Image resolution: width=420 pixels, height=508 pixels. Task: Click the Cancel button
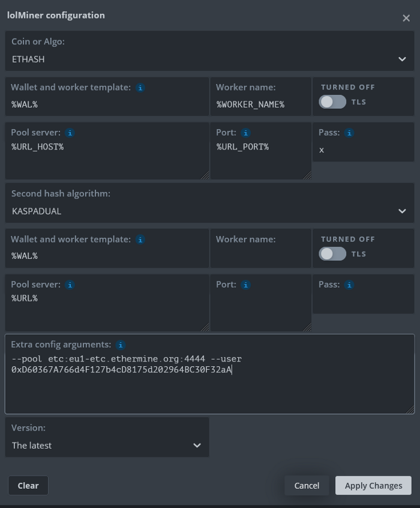[x=307, y=485]
